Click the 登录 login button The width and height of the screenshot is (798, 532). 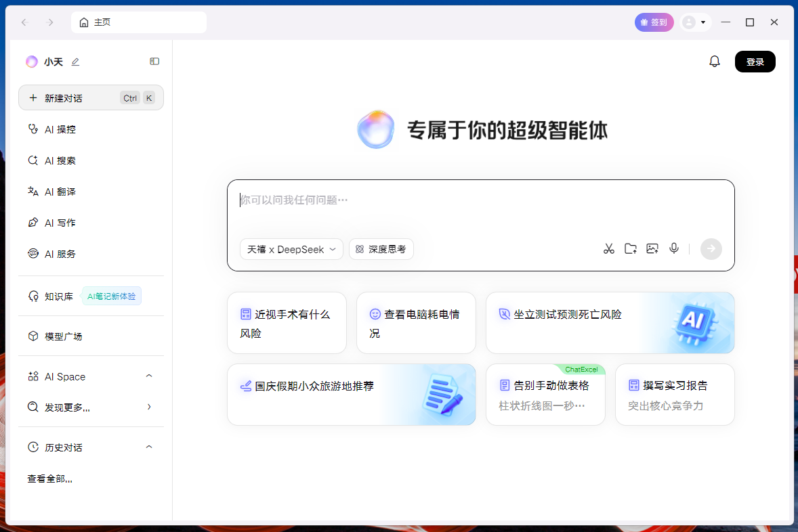755,61
